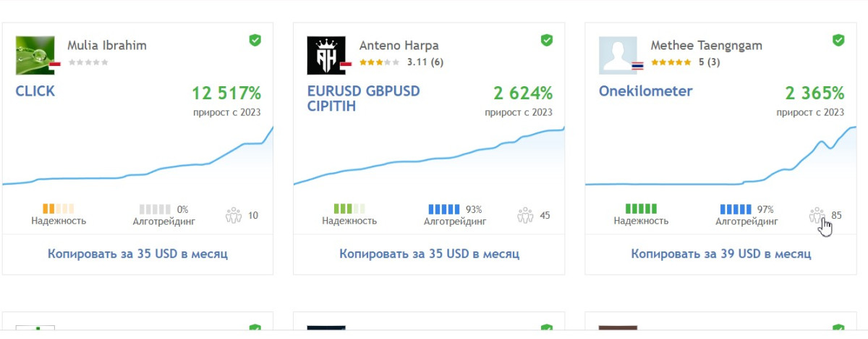Click Алготрейдинг 97% bar indicator

[735, 209]
